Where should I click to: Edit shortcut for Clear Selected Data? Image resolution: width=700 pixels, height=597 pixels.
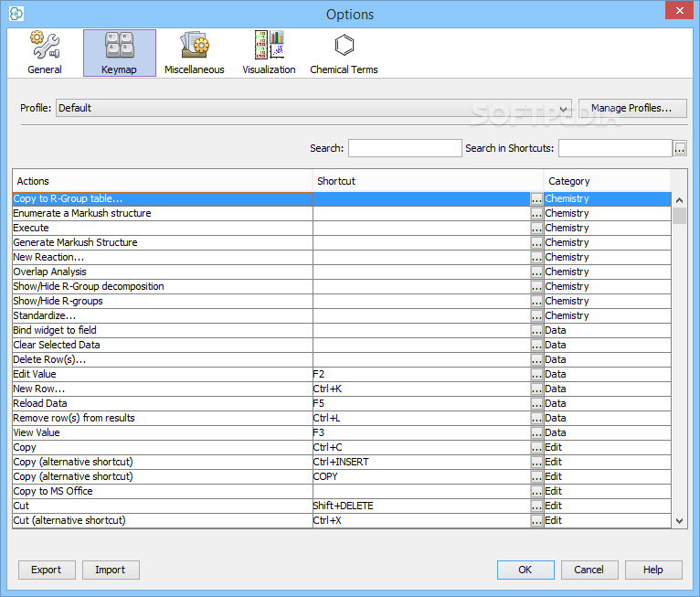coord(536,346)
